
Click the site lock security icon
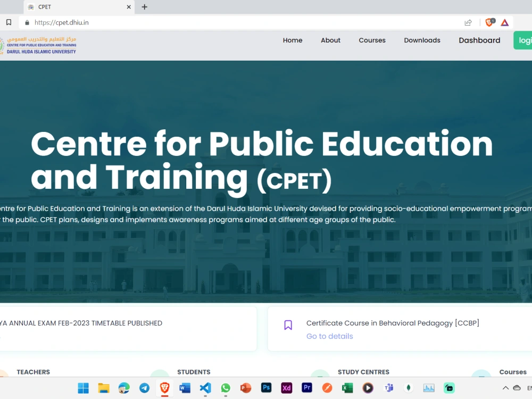pyautogui.click(x=27, y=22)
